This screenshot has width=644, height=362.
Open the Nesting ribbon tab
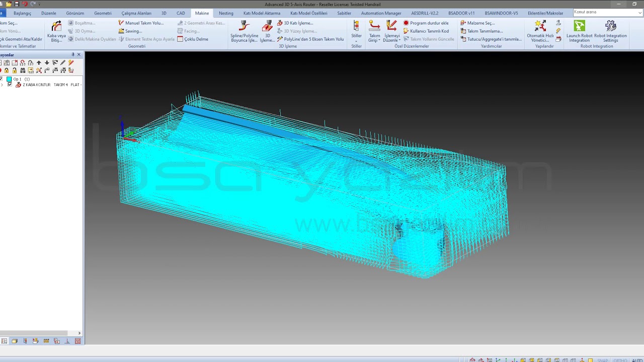coord(226,13)
